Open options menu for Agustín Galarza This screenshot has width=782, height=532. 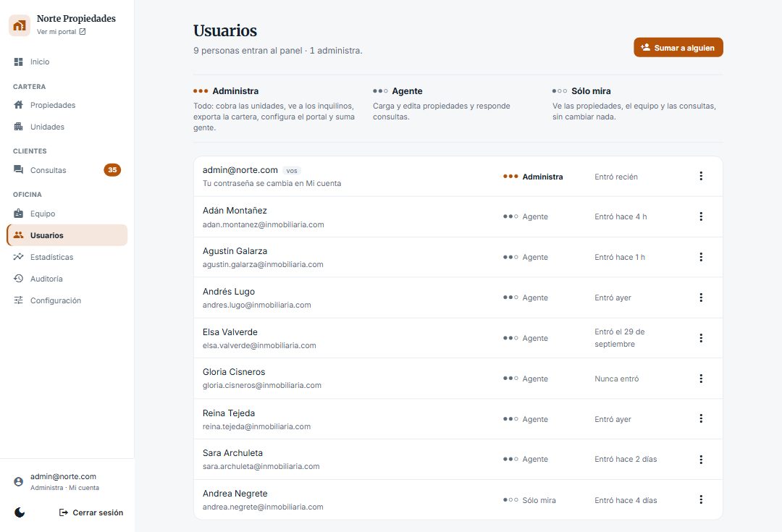point(701,257)
